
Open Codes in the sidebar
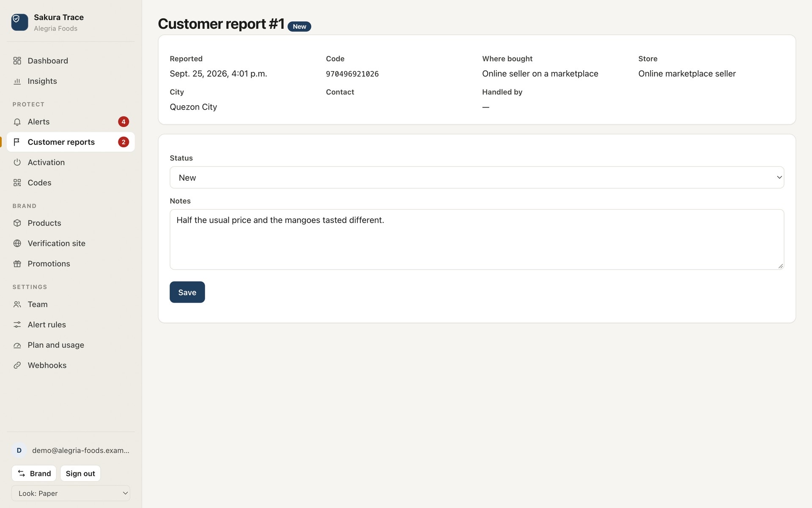pyautogui.click(x=71, y=182)
